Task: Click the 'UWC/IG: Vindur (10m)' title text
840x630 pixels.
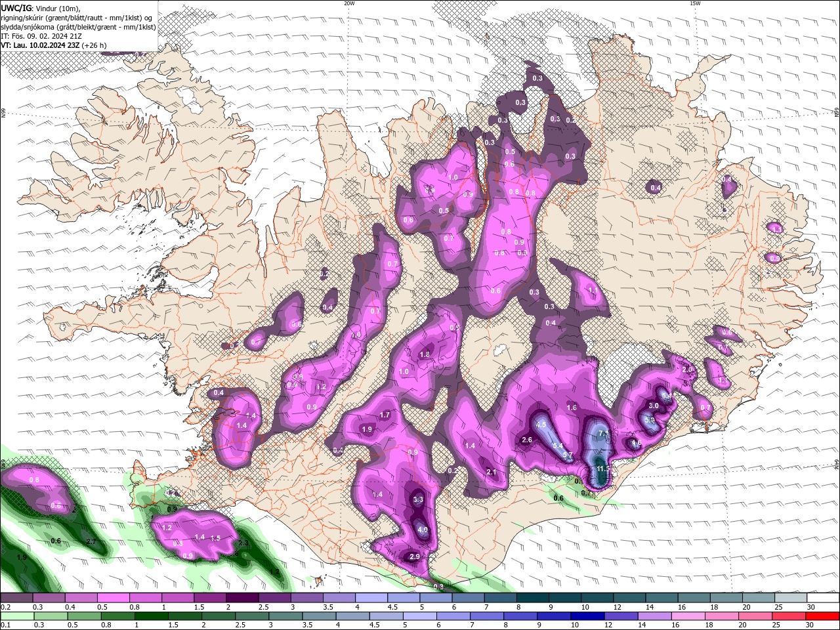Action: pos(41,8)
